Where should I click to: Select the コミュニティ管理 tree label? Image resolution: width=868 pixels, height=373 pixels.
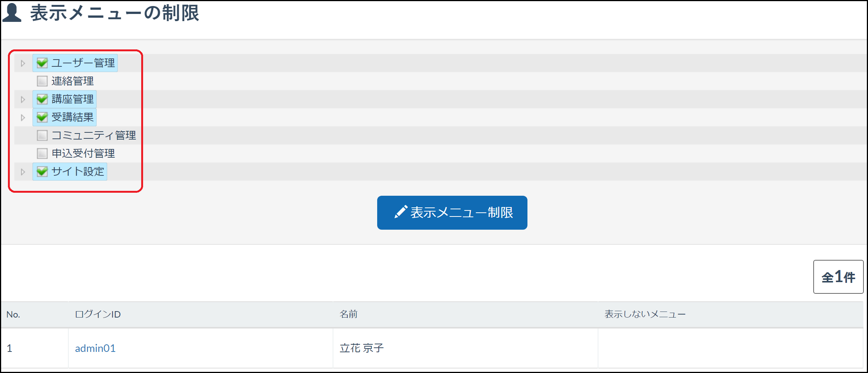(x=94, y=135)
